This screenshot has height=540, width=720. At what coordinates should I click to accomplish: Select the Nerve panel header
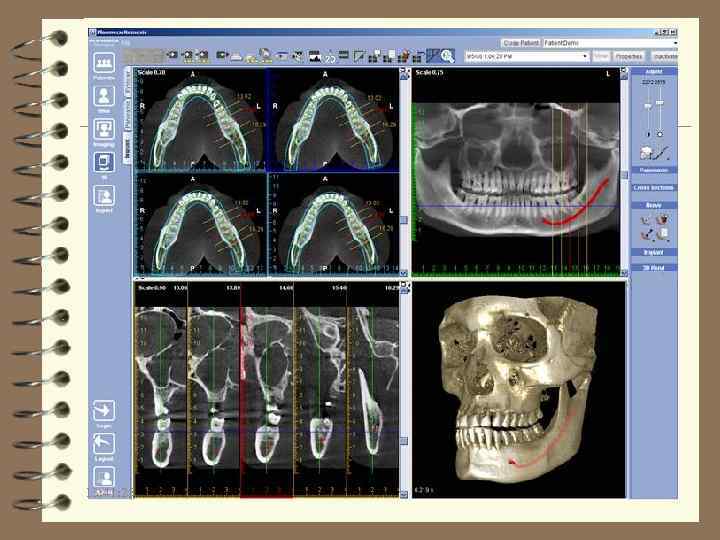click(x=654, y=205)
